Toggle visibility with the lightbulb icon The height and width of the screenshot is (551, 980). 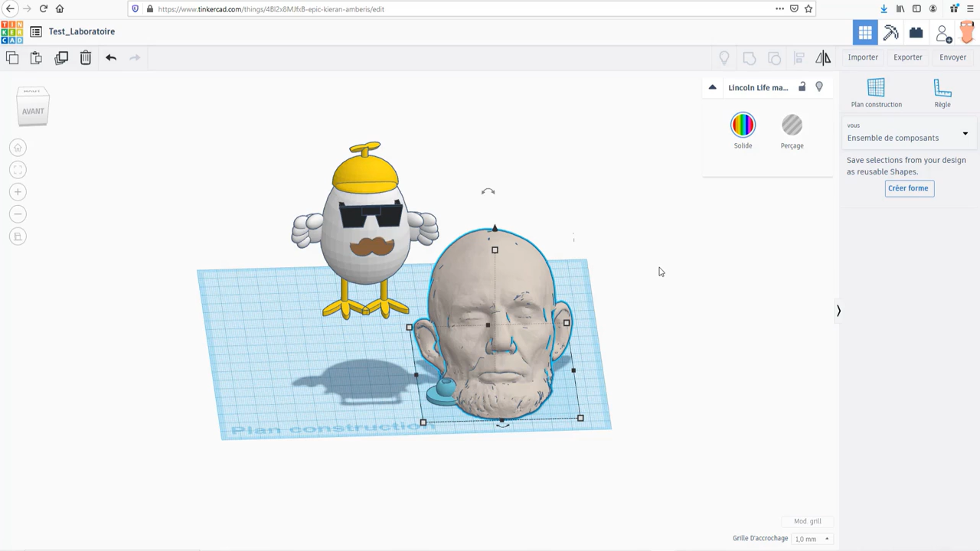point(818,87)
